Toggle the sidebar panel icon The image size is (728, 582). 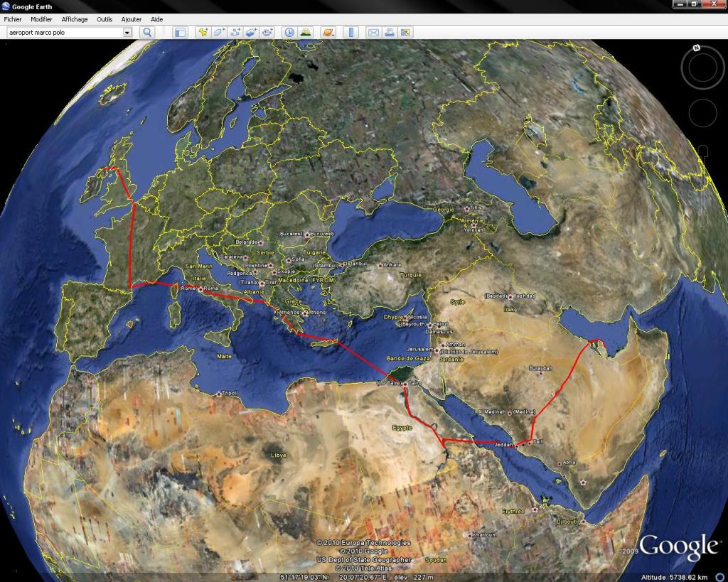(179, 32)
